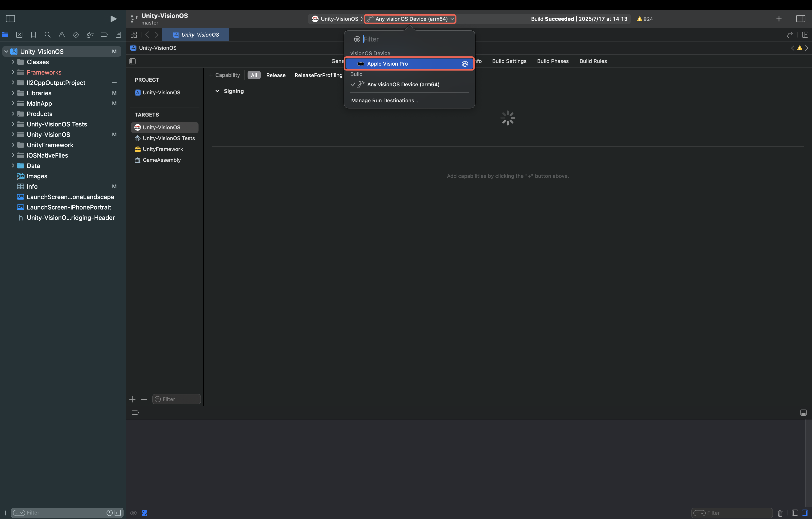Switch to the Build Phases tab
Viewport: 812px width, 519px height.
pos(553,61)
